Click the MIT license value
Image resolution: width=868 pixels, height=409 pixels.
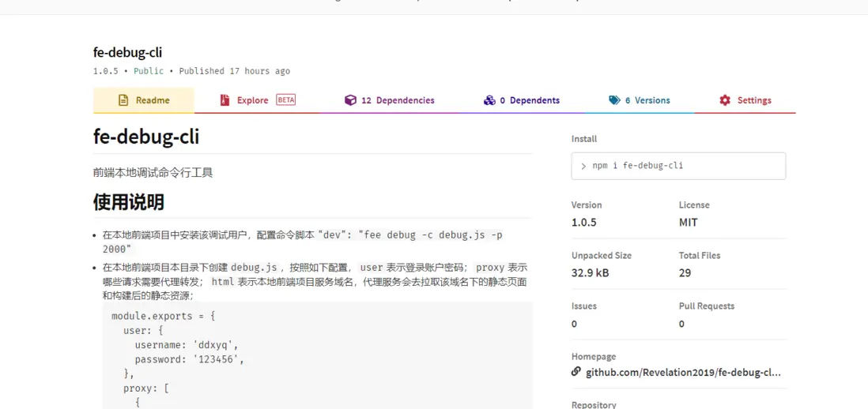[688, 223]
